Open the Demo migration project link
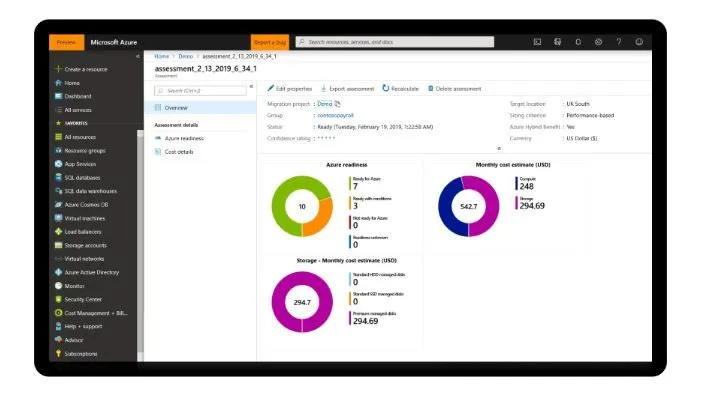717x400 pixels. [x=325, y=104]
